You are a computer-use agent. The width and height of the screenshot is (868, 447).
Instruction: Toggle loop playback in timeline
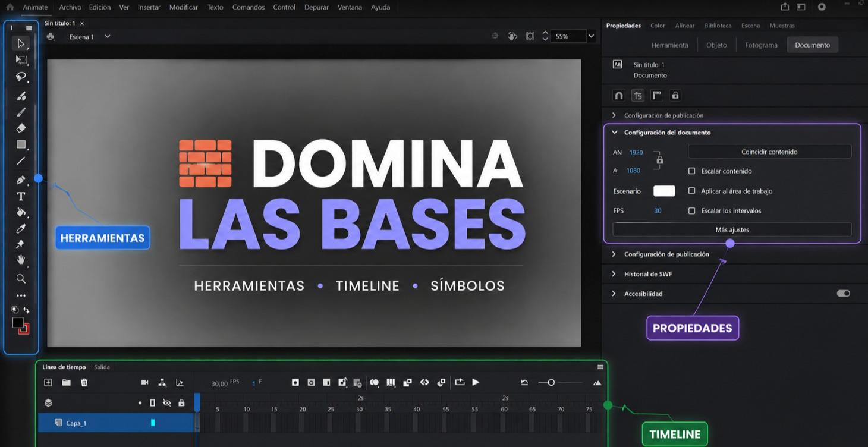(x=460, y=382)
